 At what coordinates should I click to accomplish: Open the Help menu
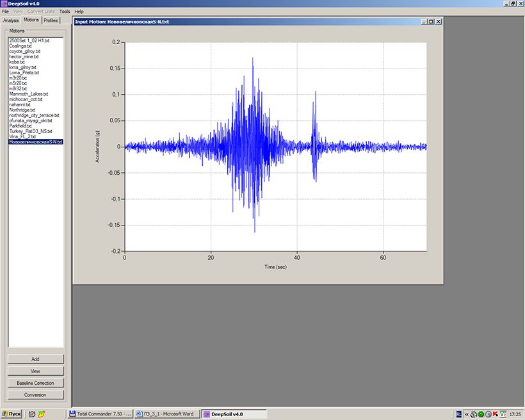point(79,12)
